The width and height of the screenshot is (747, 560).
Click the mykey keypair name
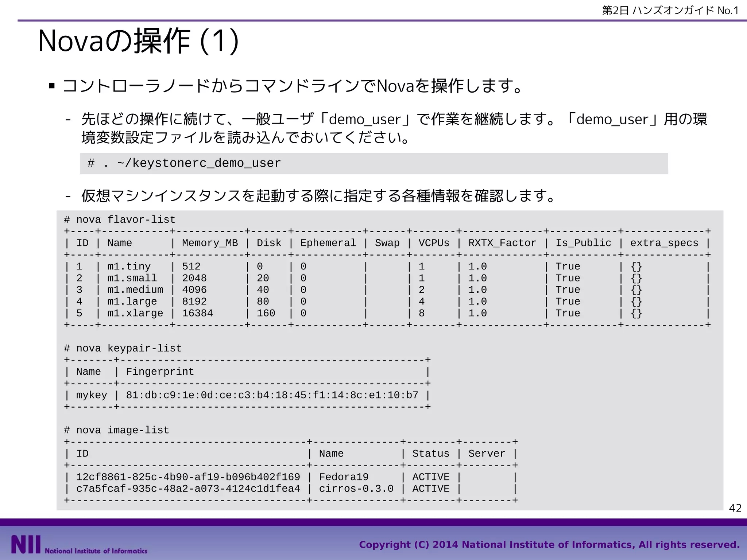[92, 395]
